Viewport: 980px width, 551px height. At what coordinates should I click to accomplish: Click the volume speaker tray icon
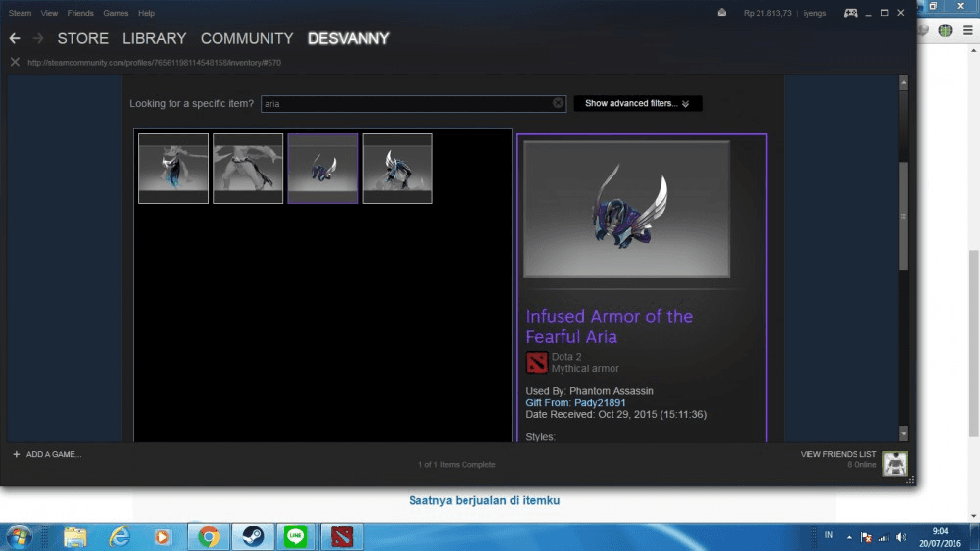coord(901,537)
